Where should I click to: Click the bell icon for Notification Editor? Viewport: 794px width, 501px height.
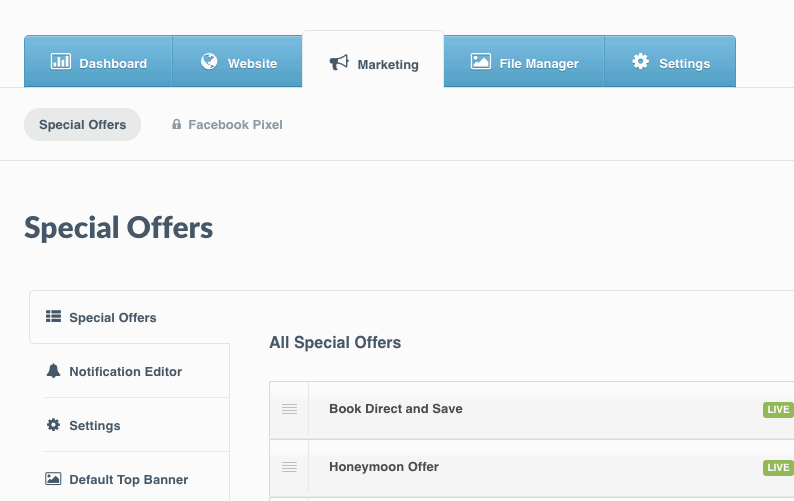53,371
